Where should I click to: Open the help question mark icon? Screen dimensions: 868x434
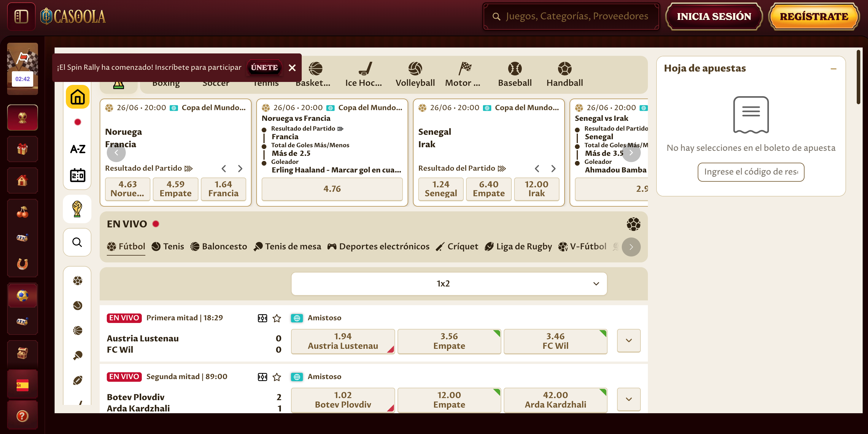click(23, 416)
